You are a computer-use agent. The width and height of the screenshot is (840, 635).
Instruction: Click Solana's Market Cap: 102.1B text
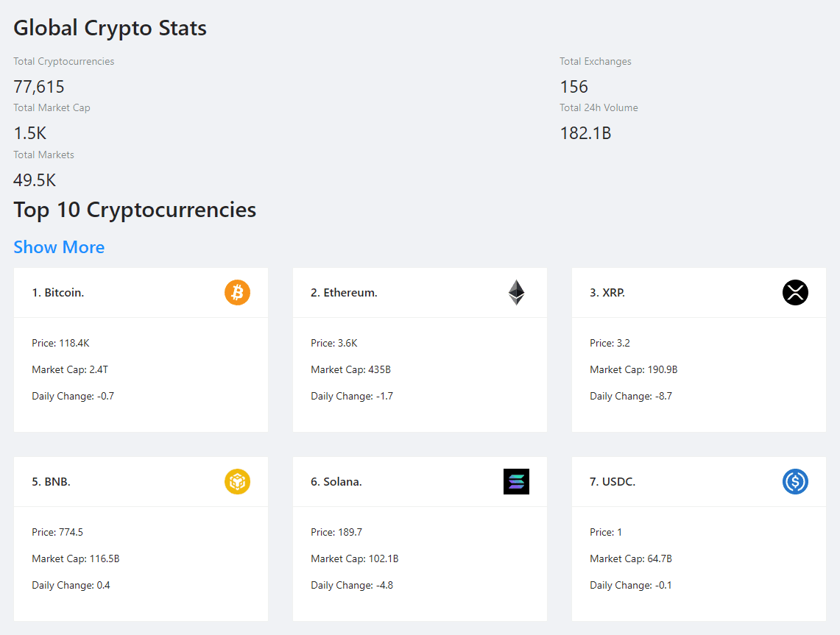(x=355, y=558)
